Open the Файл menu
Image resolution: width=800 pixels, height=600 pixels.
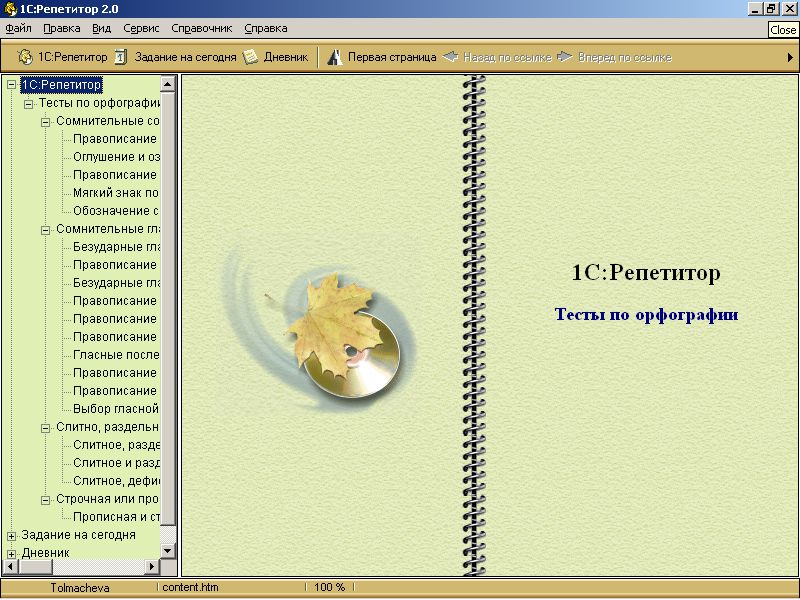tap(18, 28)
